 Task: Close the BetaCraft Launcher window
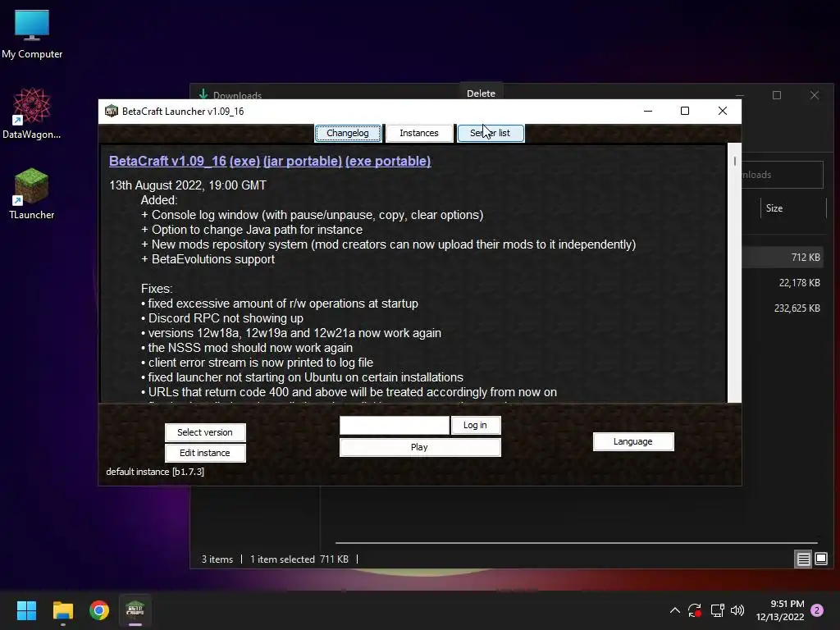click(723, 111)
